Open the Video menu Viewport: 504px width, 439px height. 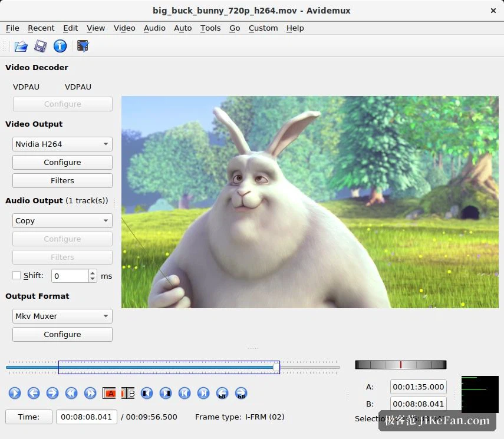pos(124,28)
